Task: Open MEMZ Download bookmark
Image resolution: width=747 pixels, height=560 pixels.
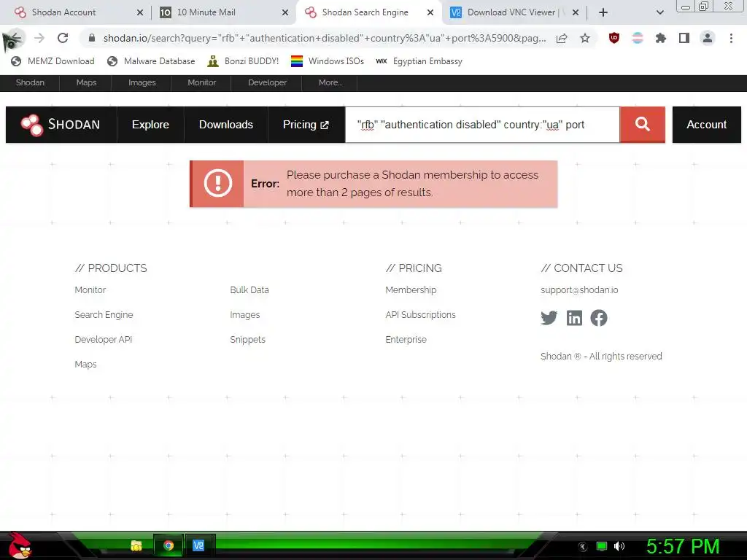Action: pos(53,61)
